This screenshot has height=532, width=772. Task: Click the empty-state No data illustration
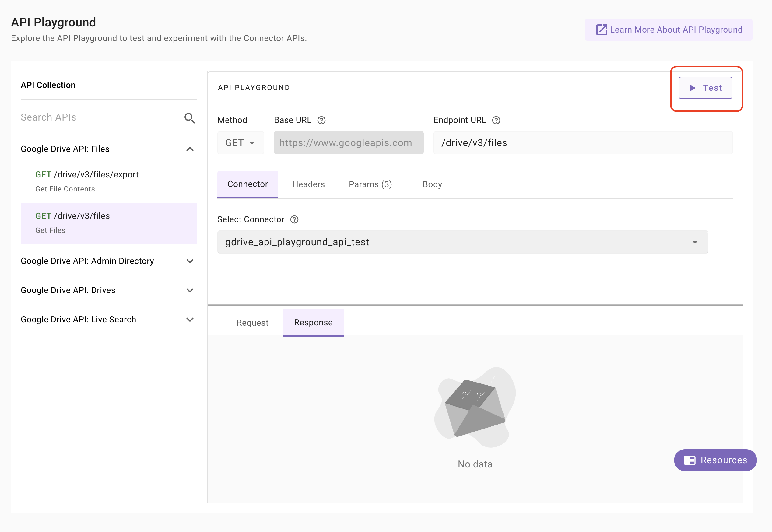click(475, 407)
